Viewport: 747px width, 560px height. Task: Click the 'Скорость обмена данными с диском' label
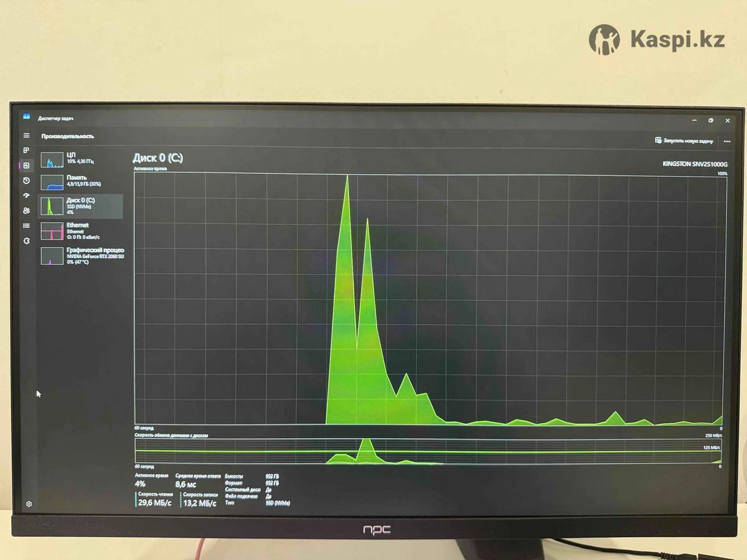[171, 436]
